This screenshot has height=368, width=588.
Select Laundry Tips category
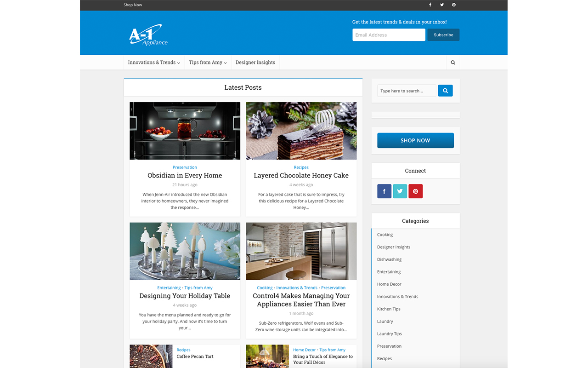click(390, 334)
